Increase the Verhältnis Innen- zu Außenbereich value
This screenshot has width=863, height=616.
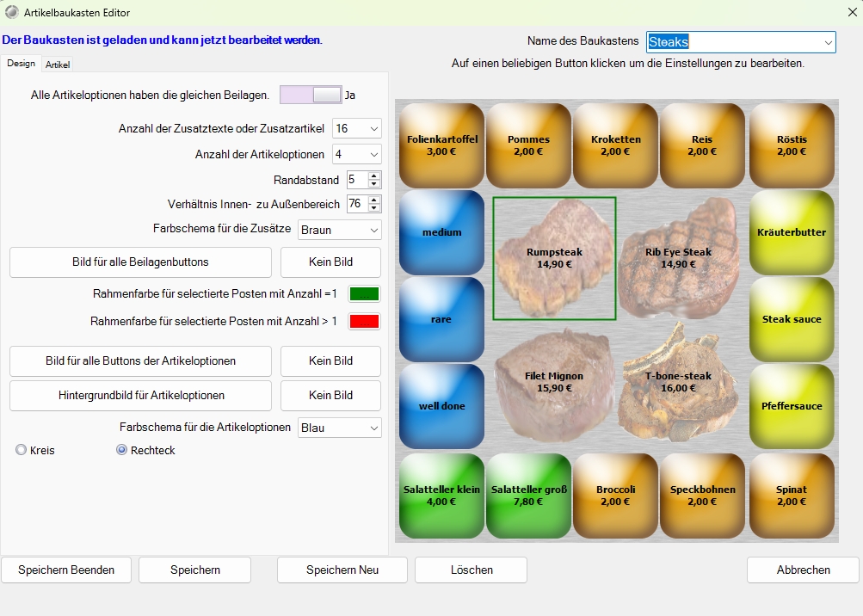tap(374, 200)
